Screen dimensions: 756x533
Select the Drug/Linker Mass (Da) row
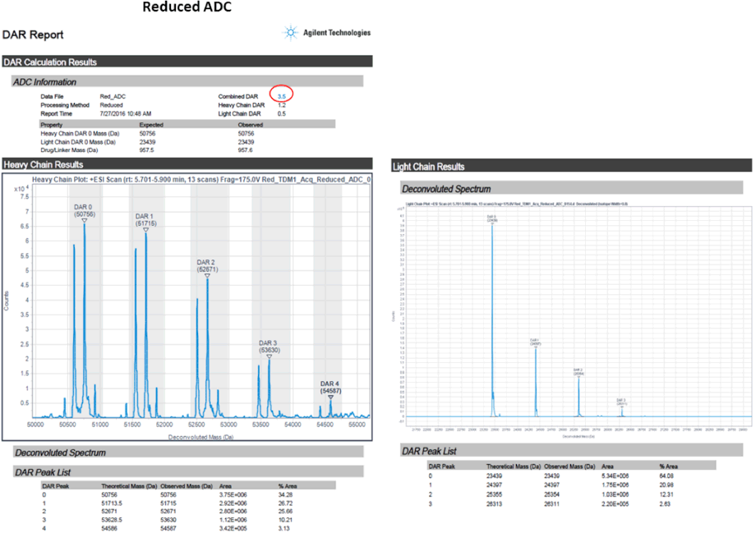click(x=70, y=150)
